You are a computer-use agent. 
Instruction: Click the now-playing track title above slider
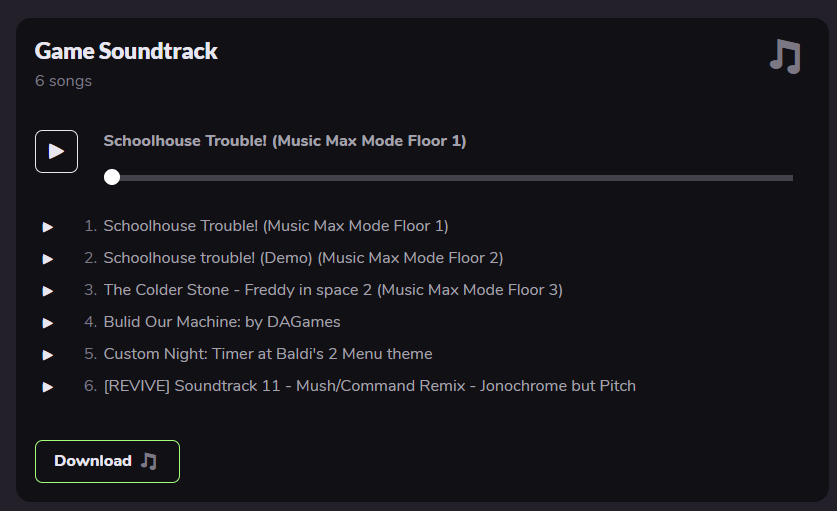[285, 141]
